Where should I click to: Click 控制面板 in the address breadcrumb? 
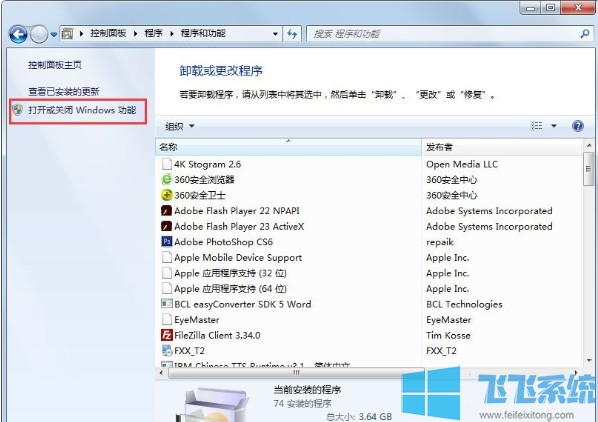coord(108,33)
